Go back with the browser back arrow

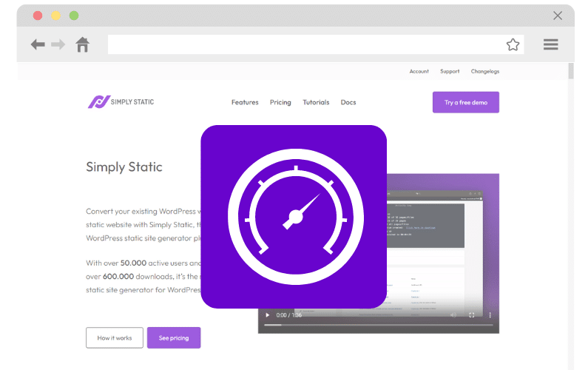(38, 44)
